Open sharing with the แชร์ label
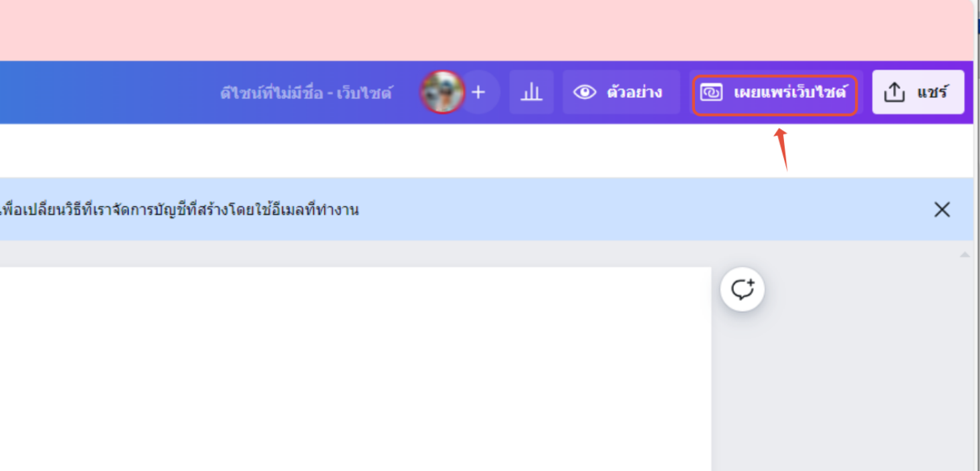This screenshot has height=471, width=980. coord(933,92)
